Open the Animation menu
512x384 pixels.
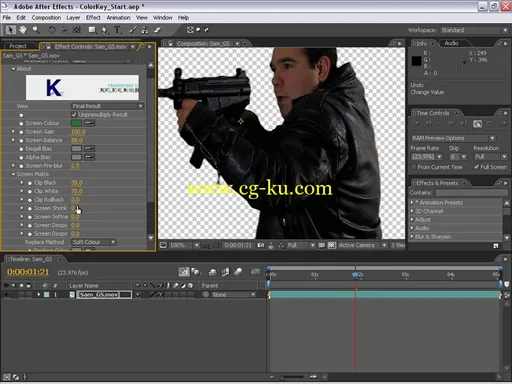tap(118, 18)
